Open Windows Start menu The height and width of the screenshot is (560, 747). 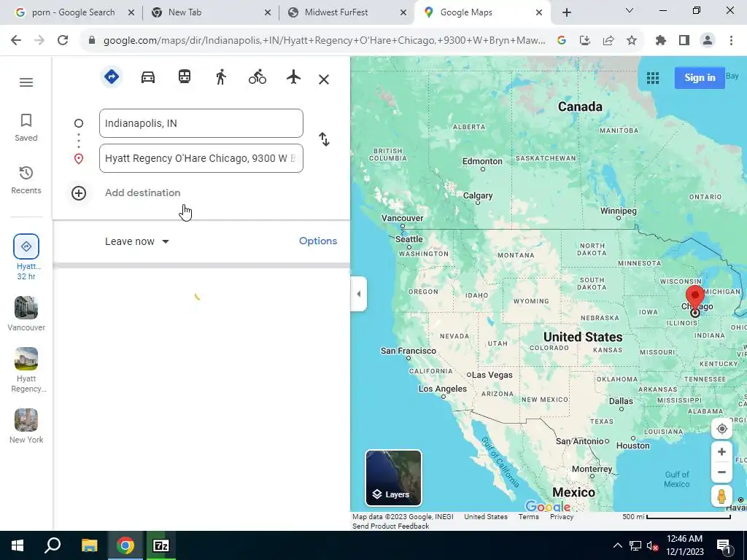18,545
